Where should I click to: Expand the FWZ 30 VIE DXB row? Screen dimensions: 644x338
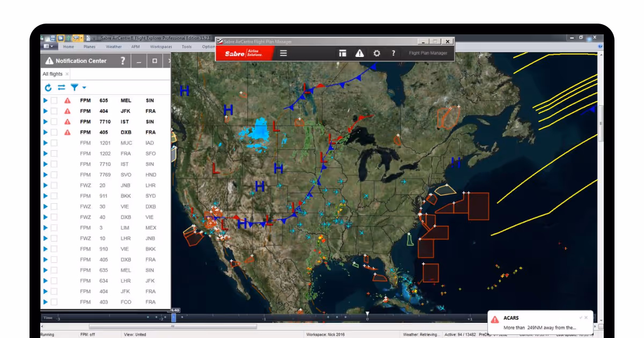click(46, 207)
